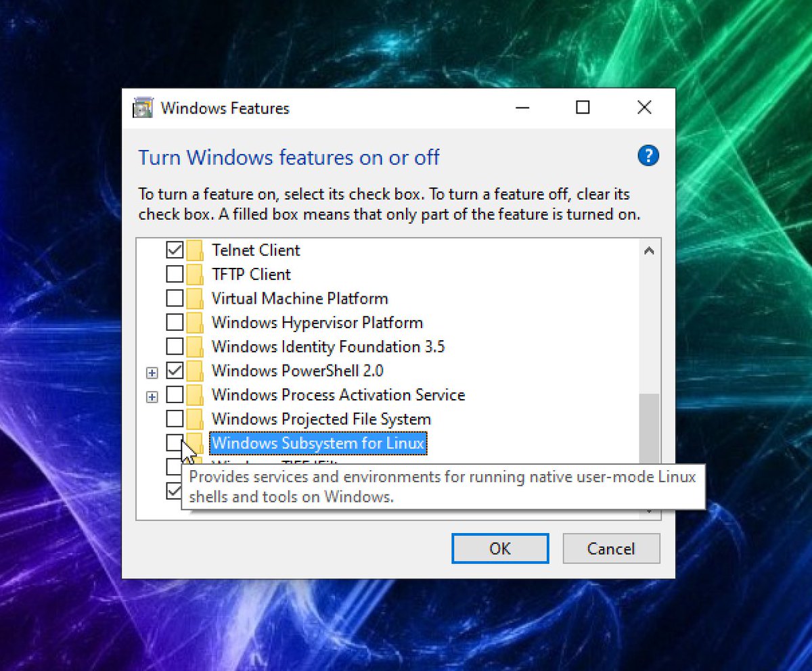Viewport: 812px width, 671px height.
Task: Tick the Windows Subsystem for Linux checkbox
Action: [175, 443]
